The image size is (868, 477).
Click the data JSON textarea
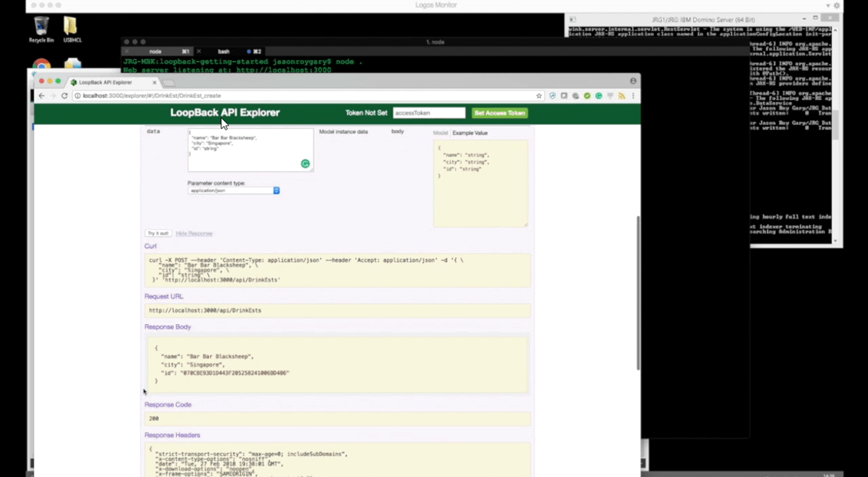coord(250,150)
